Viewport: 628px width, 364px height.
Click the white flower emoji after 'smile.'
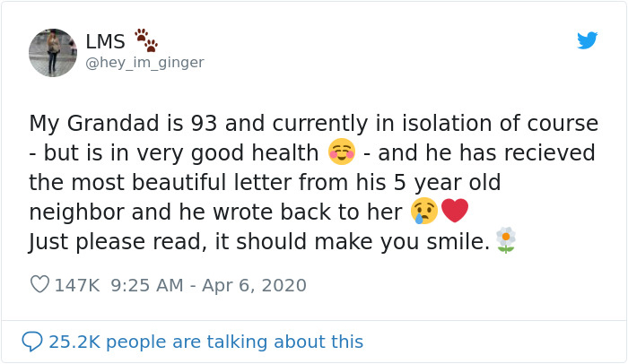[x=507, y=240]
